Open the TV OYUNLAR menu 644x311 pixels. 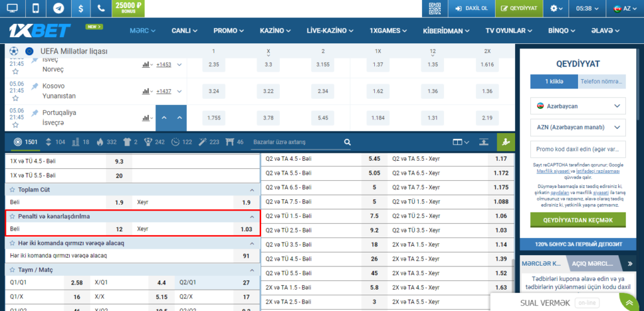coord(509,30)
